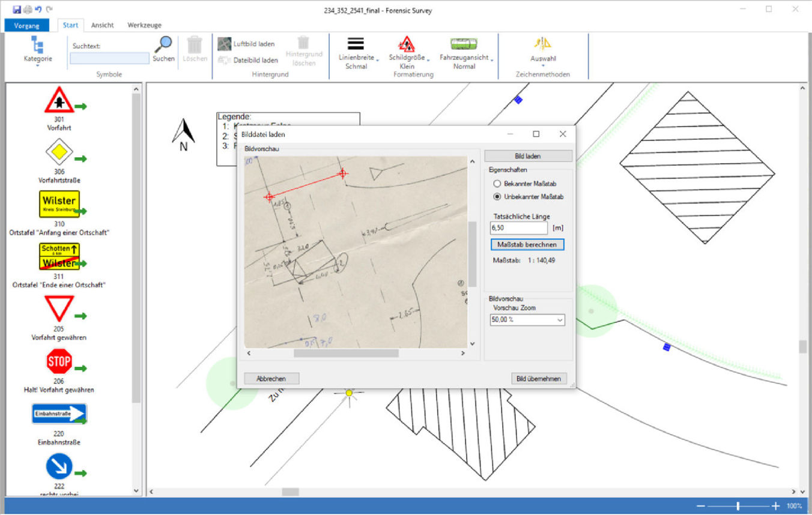812x515 pixels.
Task: Select the yellow Vorfahrtstraße diamond sign
Action: point(59,152)
